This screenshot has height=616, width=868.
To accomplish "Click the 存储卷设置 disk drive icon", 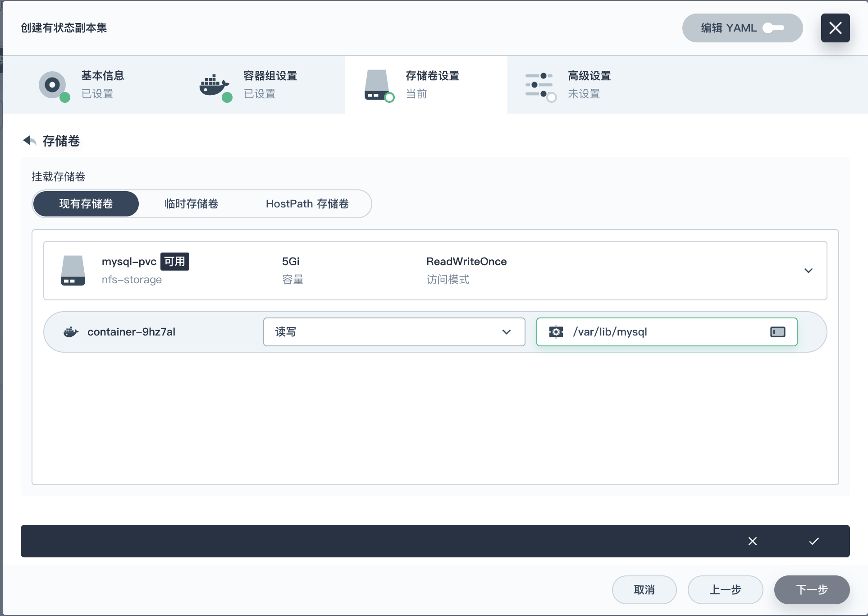I will coord(377,85).
